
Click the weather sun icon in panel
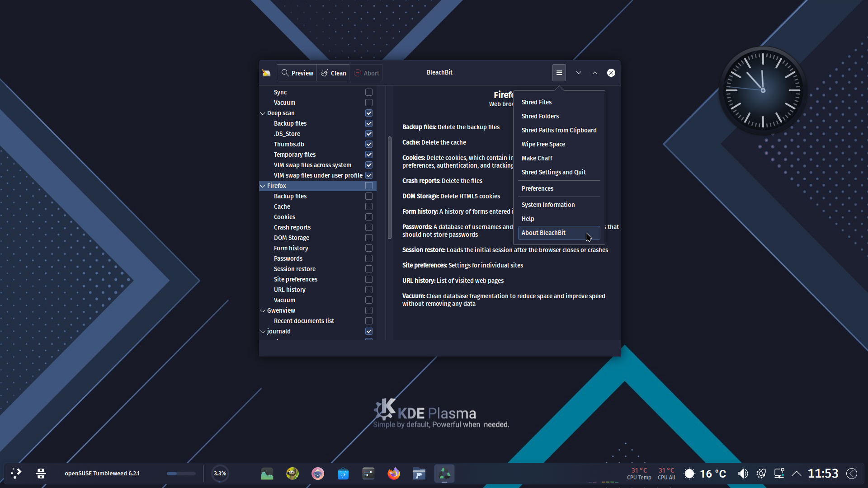689,474
